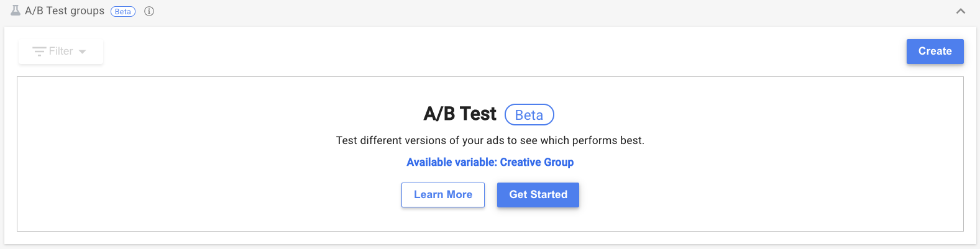Click the filter lines icon

coord(39,52)
